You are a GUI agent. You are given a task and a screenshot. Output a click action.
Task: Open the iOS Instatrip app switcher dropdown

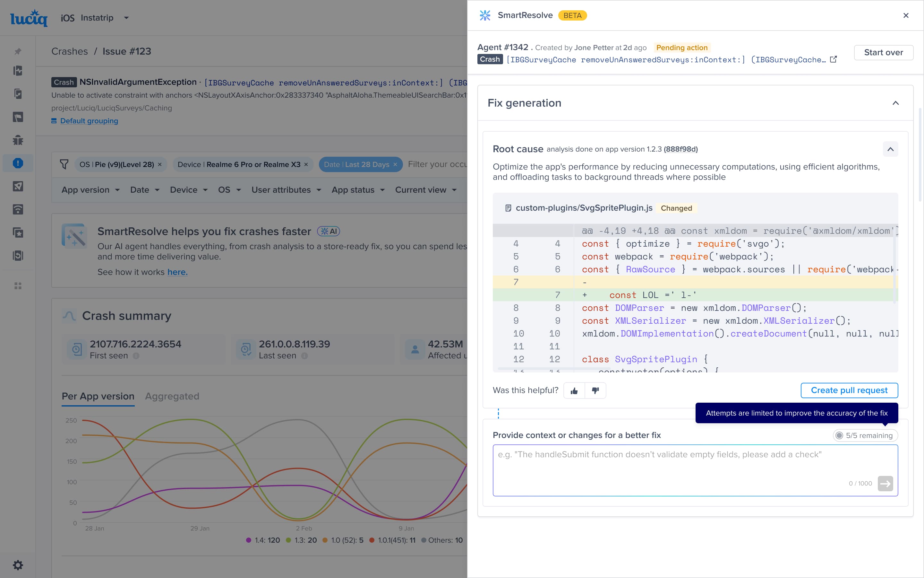coord(95,18)
